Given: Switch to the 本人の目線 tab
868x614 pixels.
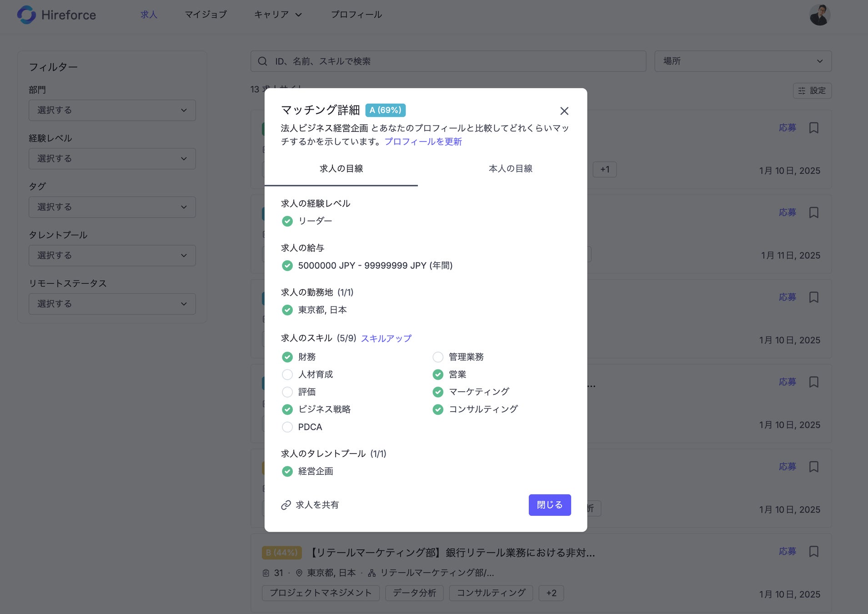Looking at the screenshot, I should (510, 169).
